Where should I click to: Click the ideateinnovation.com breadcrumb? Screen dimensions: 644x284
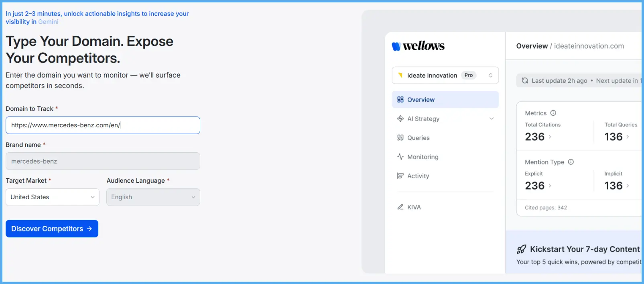pos(589,46)
